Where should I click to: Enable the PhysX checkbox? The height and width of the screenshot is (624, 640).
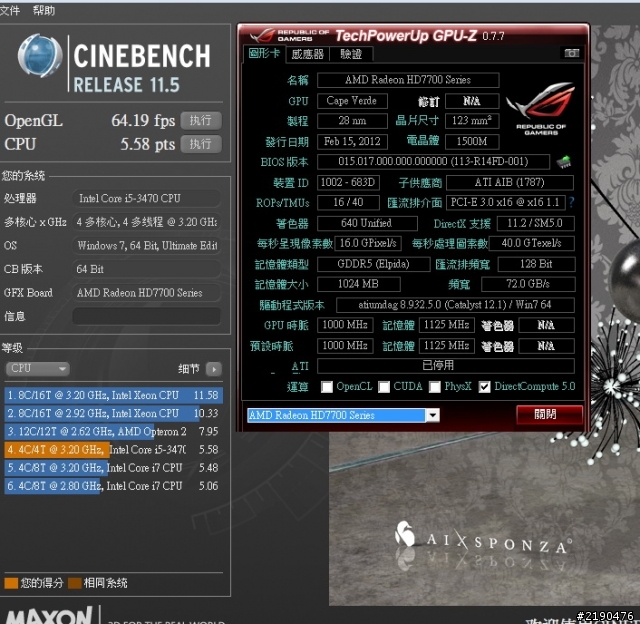pos(435,386)
